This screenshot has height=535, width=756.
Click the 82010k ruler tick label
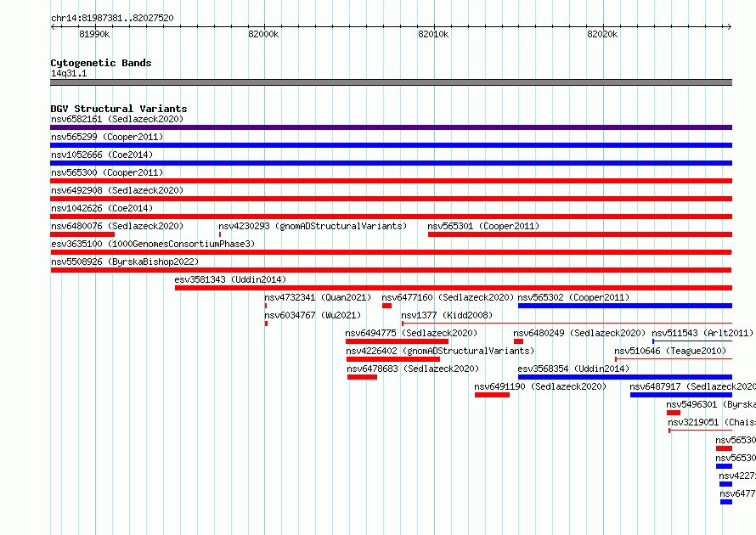pos(433,34)
